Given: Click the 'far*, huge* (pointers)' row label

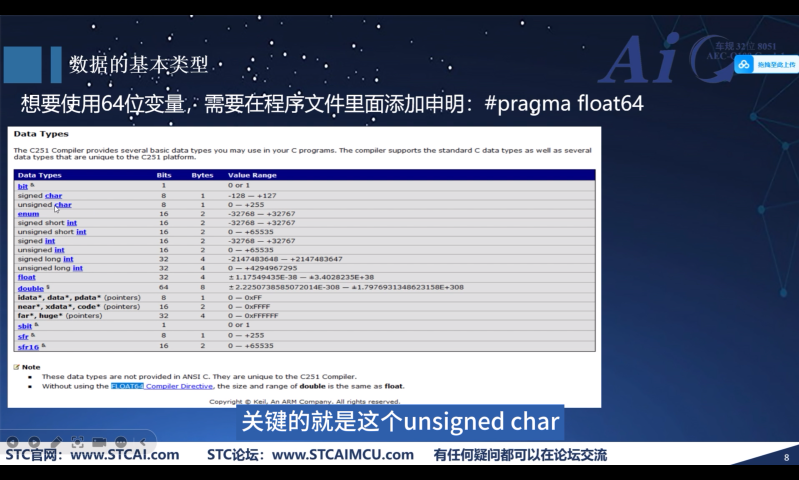Looking at the screenshot, I should click(60, 316).
